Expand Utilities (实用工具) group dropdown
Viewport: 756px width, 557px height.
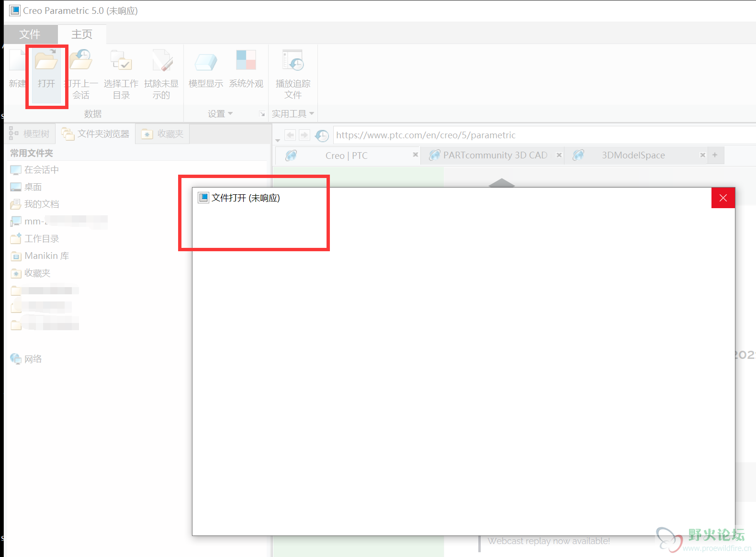point(293,114)
